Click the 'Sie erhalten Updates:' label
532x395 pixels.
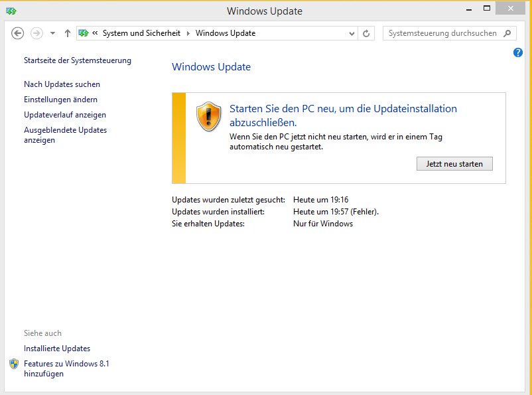(208, 224)
